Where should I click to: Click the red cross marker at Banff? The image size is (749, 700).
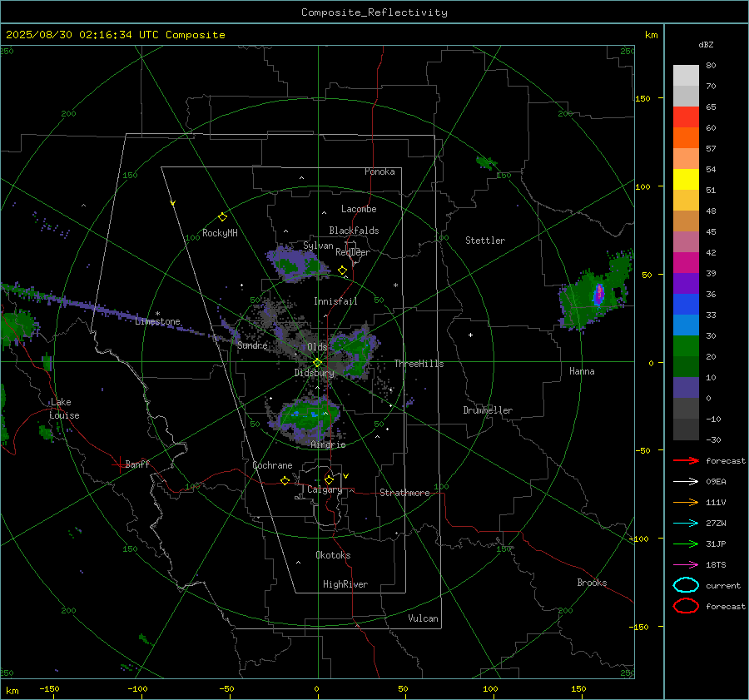(x=119, y=464)
